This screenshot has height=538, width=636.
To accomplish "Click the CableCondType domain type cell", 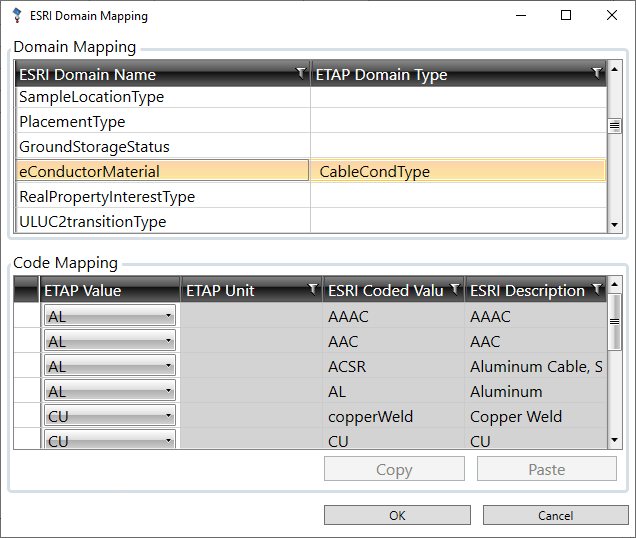I will [x=458, y=171].
